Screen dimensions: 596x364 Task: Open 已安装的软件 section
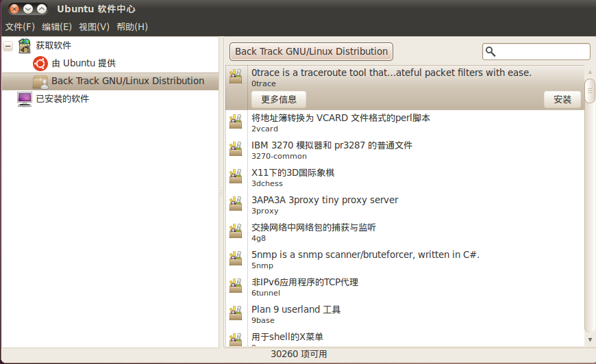62,99
